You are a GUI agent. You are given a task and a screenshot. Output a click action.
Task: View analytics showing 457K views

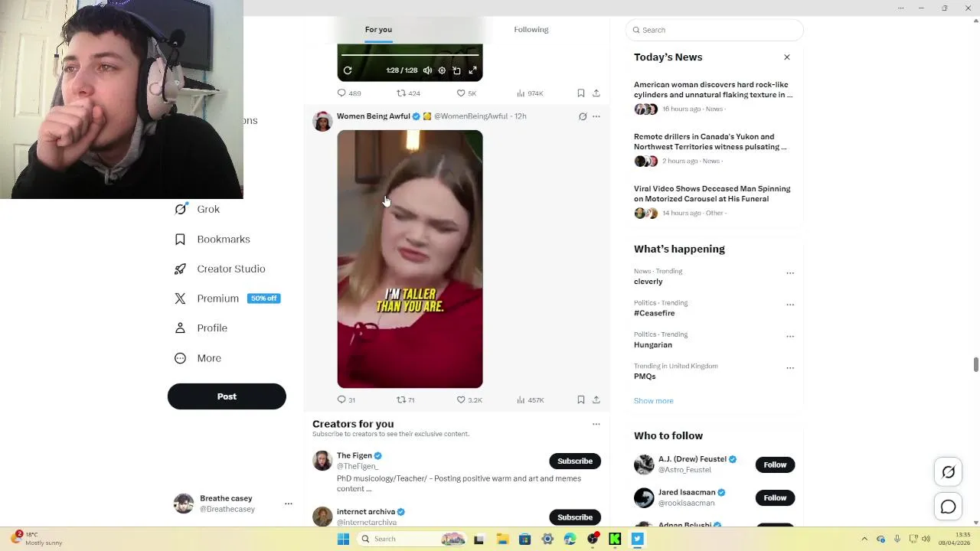point(530,400)
